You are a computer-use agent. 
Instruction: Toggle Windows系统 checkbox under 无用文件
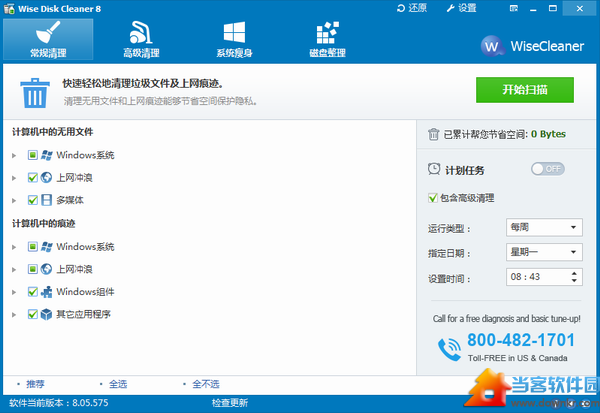(33, 155)
